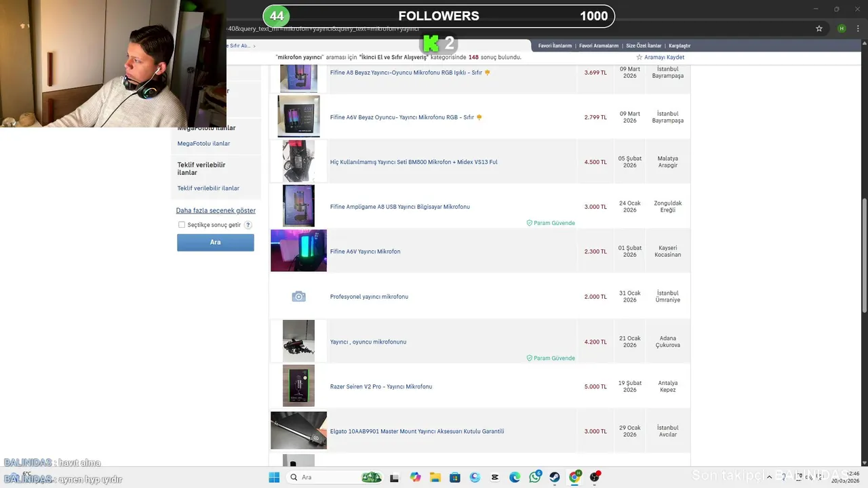Viewport: 868px width, 488px height.
Task: Open Favori İlanlarım
Action: tap(555, 45)
